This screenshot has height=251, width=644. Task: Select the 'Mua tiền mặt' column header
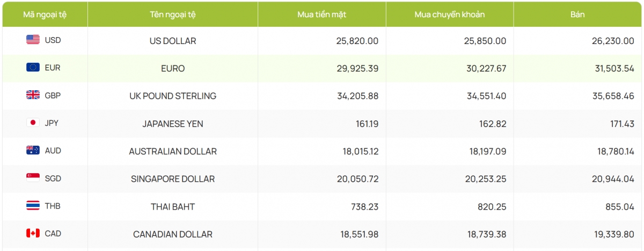[x=321, y=15]
